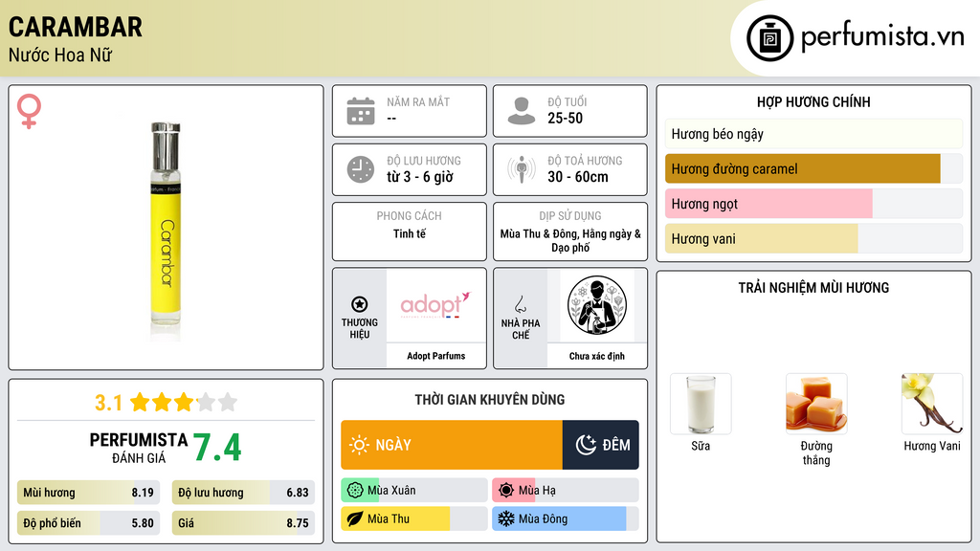This screenshot has width=980, height=551.
Task: Click the sillage figure icon beside Độ toả hương
Action: pos(522,169)
